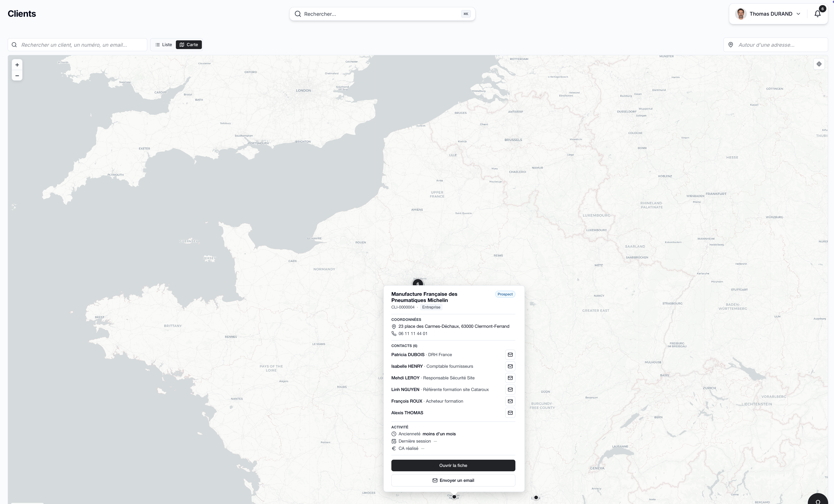Image resolution: width=834 pixels, height=504 pixels.
Task: Email Isabelle HENRY via envelope icon
Action: (x=510, y=366)
